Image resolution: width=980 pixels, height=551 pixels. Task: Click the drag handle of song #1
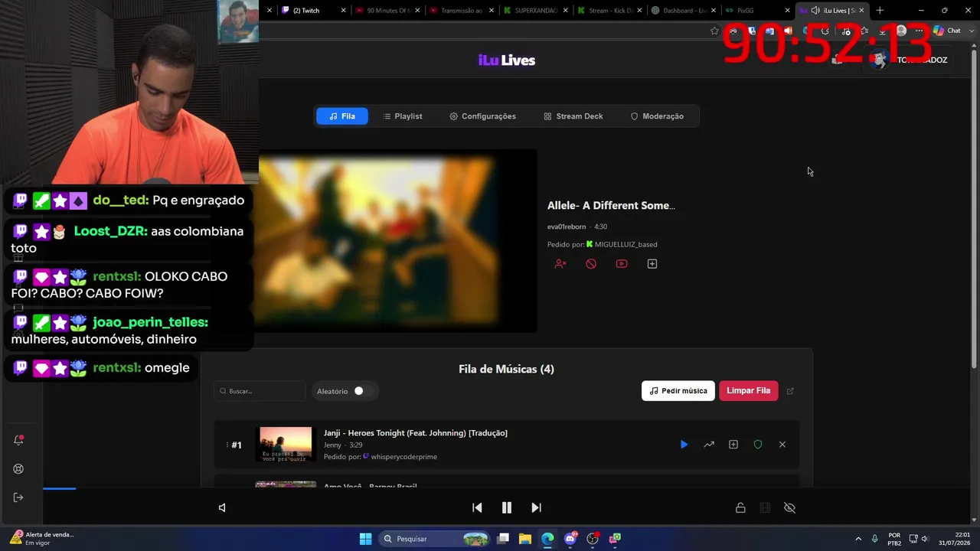tap(227, 445)
